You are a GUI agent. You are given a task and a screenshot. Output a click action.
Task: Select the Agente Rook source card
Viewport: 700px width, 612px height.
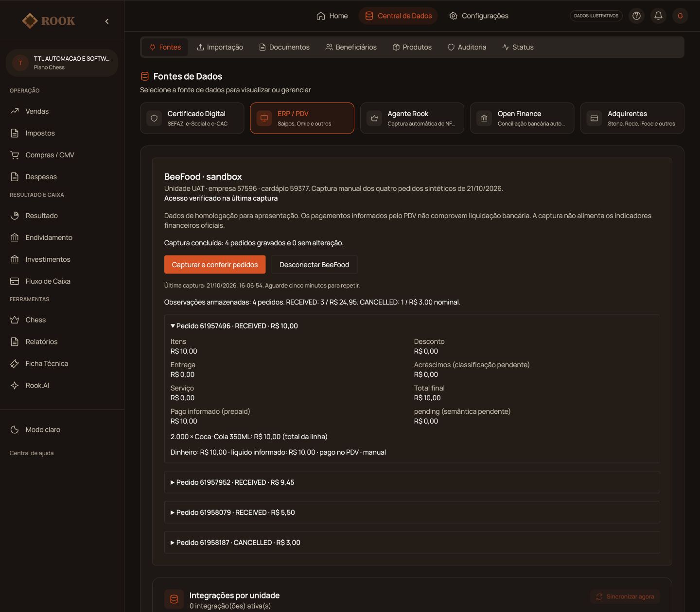[412, 118]
